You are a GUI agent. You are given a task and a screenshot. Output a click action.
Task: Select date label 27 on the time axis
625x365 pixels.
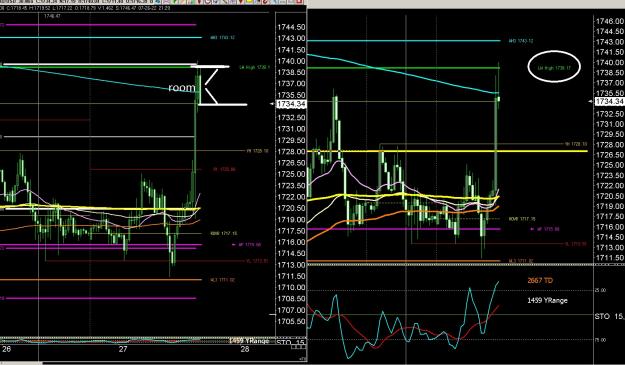(x=123, y=349)
